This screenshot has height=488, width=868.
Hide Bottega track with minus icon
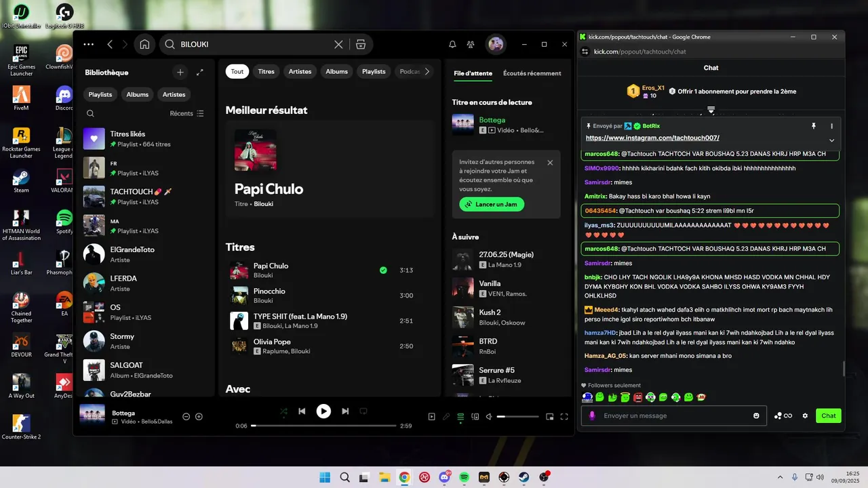point(186,416)
